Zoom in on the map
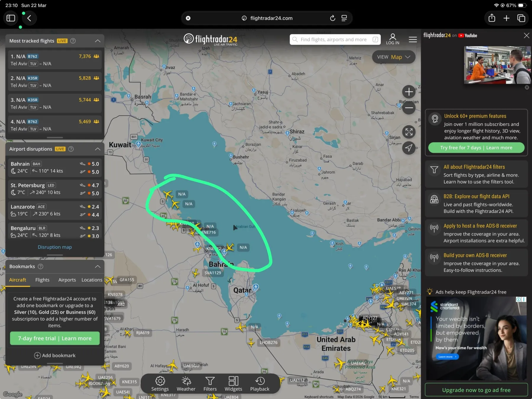This screenshot has height=399, width=532. click(x=409, y=92)
